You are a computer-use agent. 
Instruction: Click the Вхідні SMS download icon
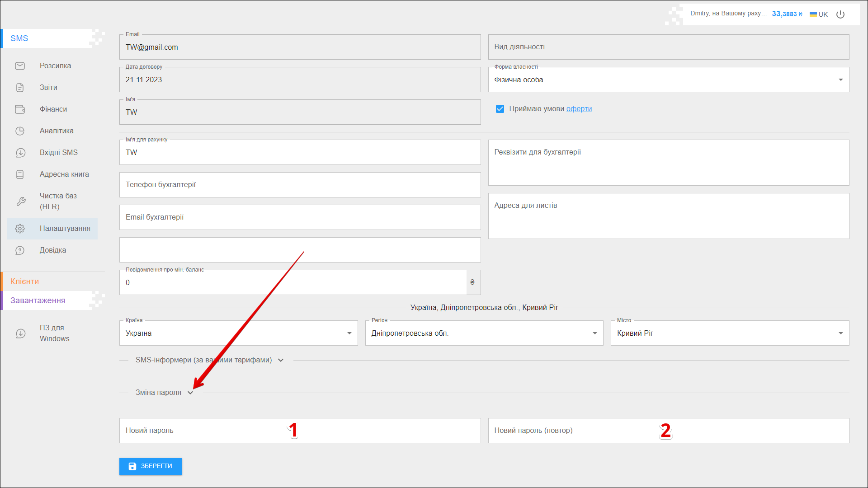pos(20,153)
